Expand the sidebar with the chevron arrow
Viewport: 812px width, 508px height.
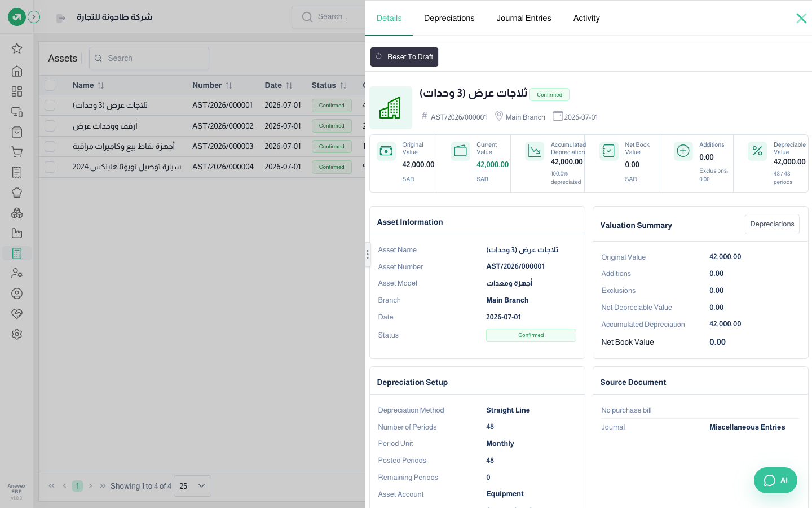coord(34,17)
